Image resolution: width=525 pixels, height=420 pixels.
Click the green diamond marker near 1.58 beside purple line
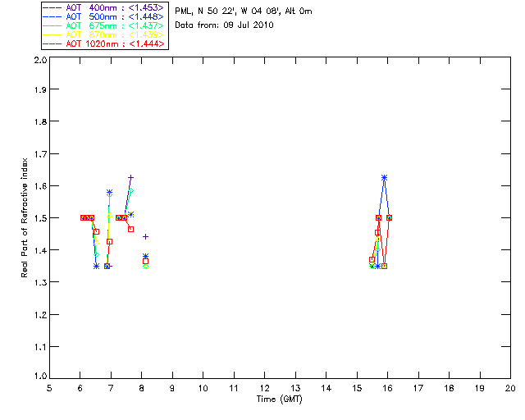[x=131, y=191]
